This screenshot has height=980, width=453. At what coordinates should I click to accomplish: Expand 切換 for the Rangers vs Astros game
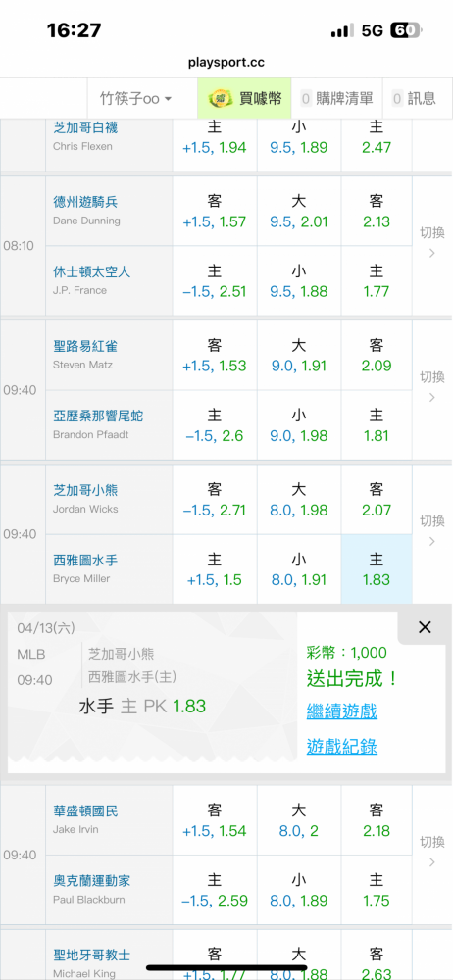pos(431,242)
